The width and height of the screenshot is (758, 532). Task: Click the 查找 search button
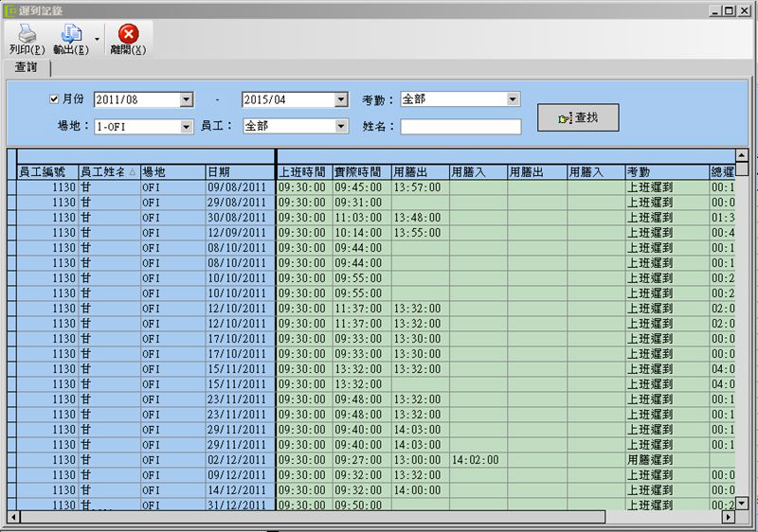click(578, 117)
